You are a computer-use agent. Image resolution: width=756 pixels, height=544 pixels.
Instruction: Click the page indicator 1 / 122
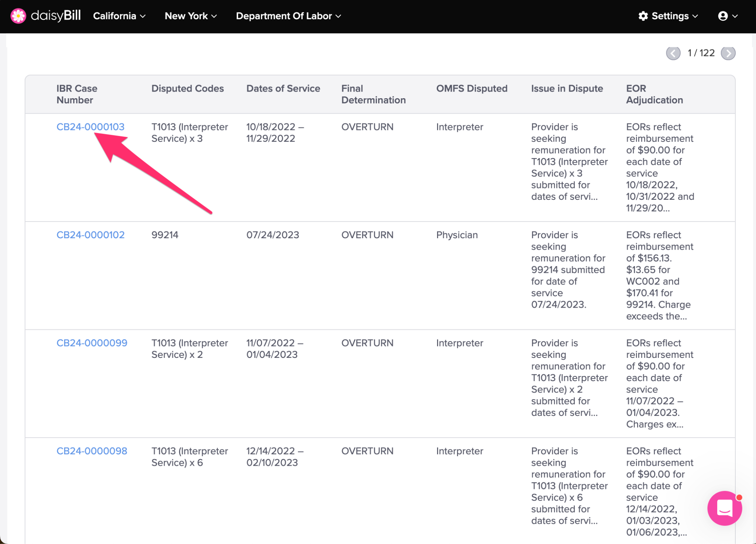(x=701, y=53)
